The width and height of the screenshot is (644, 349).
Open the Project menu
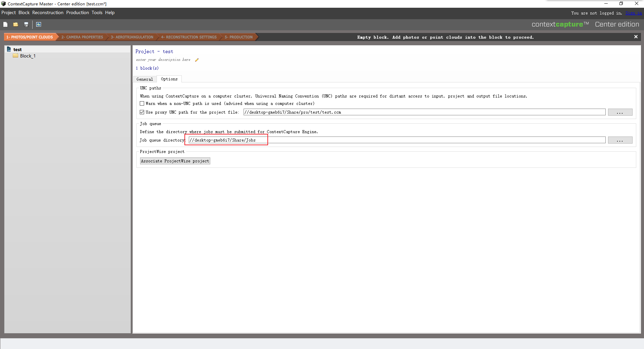click(x=8, y=13)
